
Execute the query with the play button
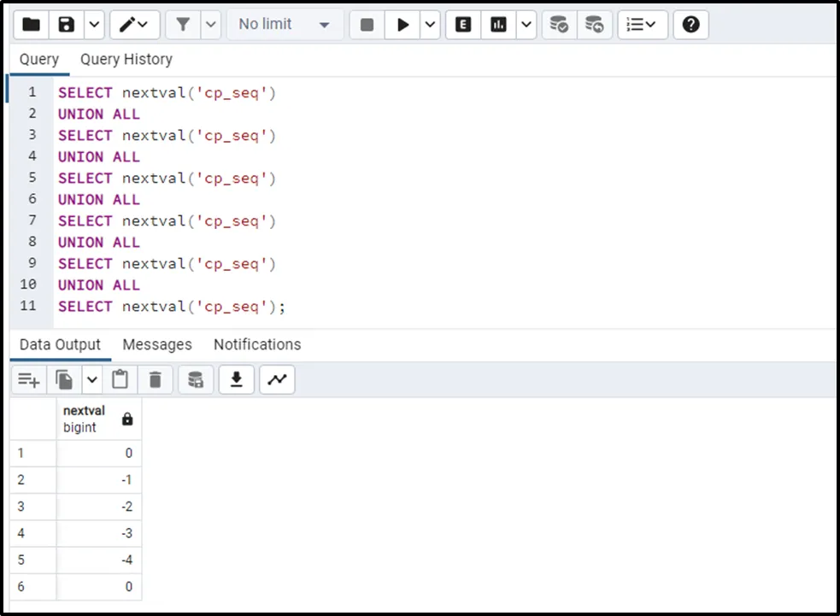tap(402, 25)
